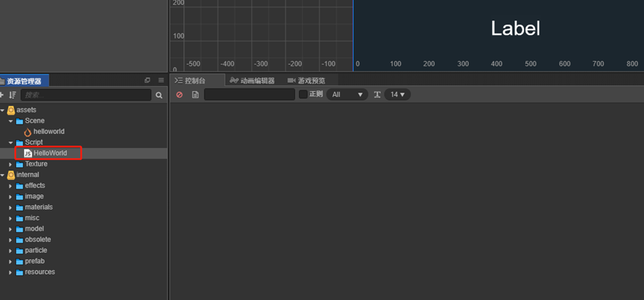
Task: Click the assets search input field
Action: point(86,95)
